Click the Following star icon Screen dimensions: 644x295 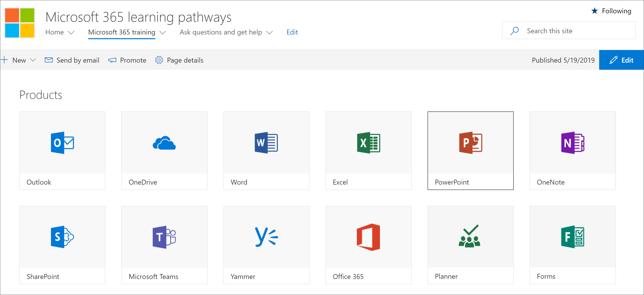coord(594,11)
